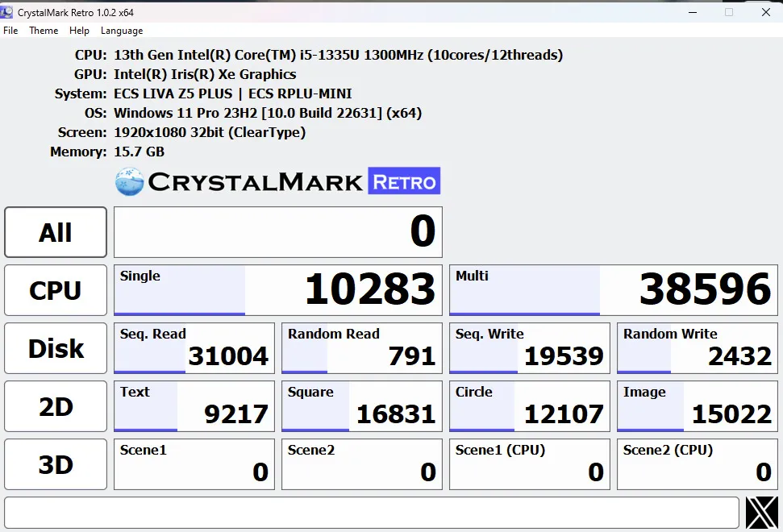Viewport: 783px width, 532px height.
Task: Click the Scene2 (CPU) result box
Action: click(x=698, y=464)
